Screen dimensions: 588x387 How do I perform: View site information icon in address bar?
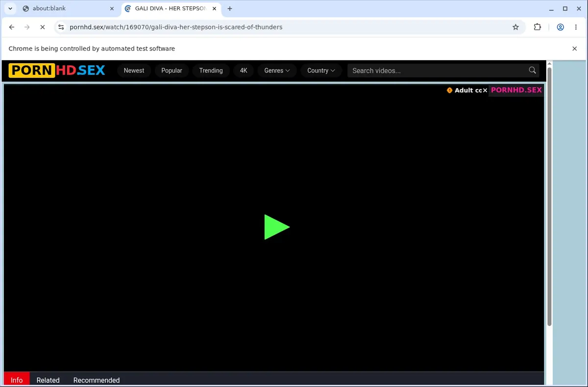click(61, 27)
